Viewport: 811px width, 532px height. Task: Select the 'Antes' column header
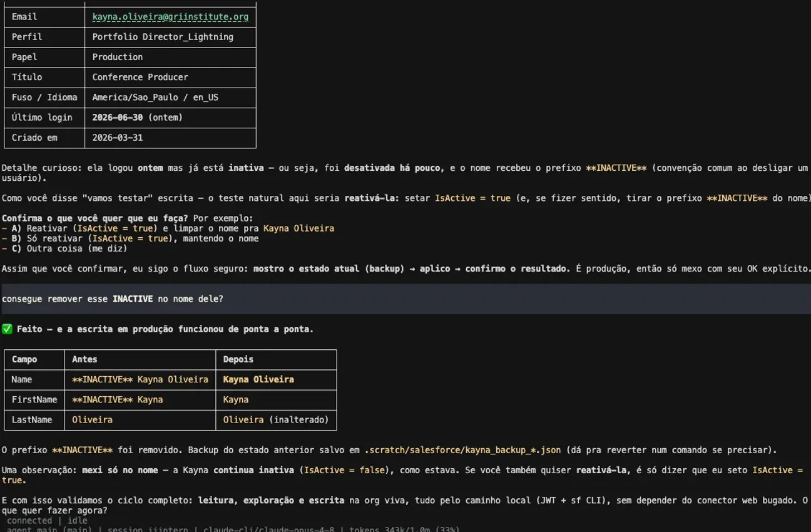tap(140, 359)
